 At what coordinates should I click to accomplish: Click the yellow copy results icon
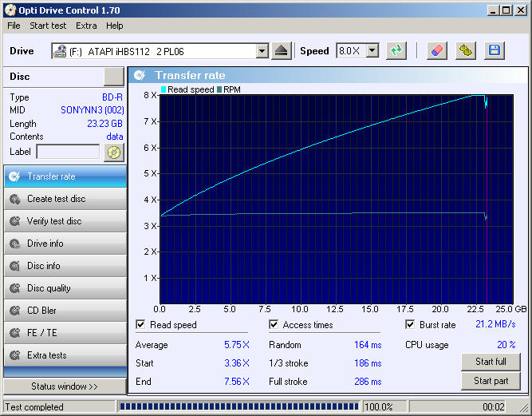tap(466, 51)
